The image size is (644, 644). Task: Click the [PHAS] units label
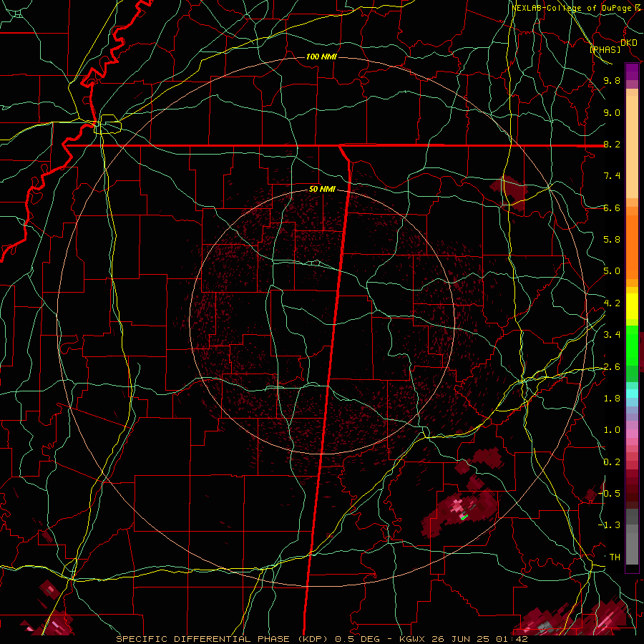605,49
